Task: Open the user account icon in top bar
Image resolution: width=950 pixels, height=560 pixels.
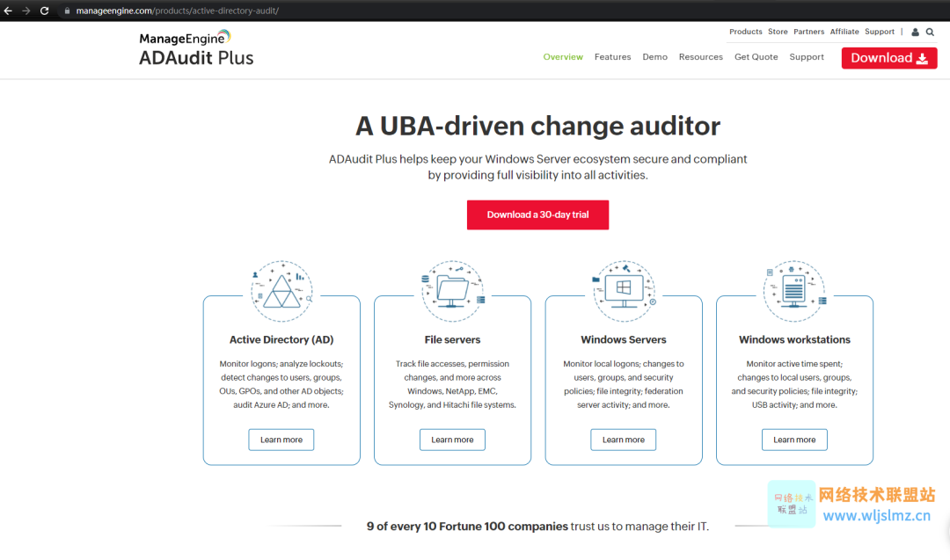Action: [x=916, y=32]
